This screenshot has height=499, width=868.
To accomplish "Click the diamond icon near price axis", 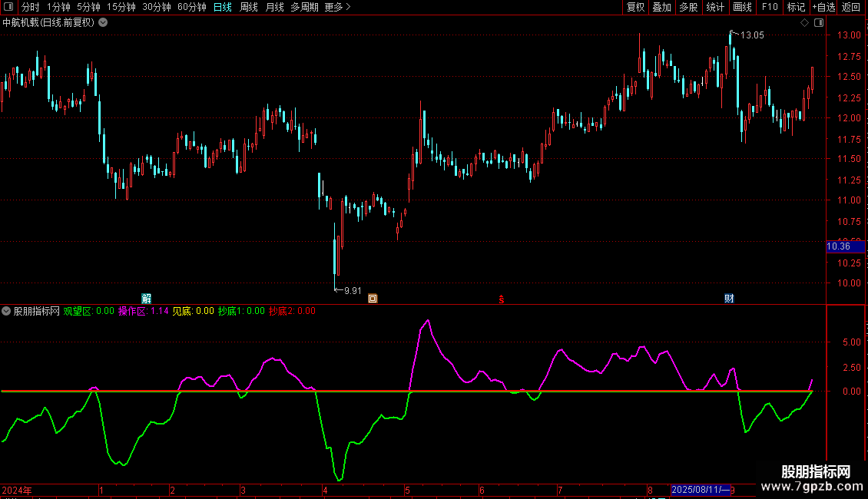I will (804, 23).
